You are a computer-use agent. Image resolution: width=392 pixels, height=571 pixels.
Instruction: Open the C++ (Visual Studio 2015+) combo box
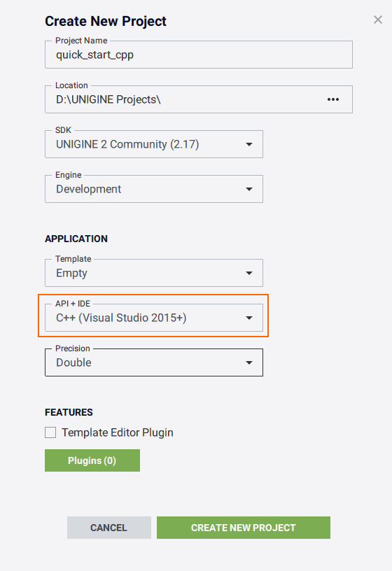click(x=154, y=318)
